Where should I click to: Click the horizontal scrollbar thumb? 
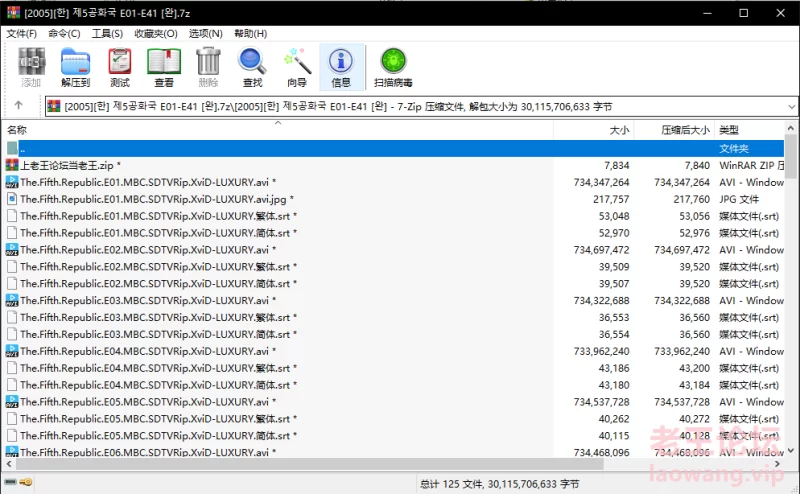pos(310,464)
